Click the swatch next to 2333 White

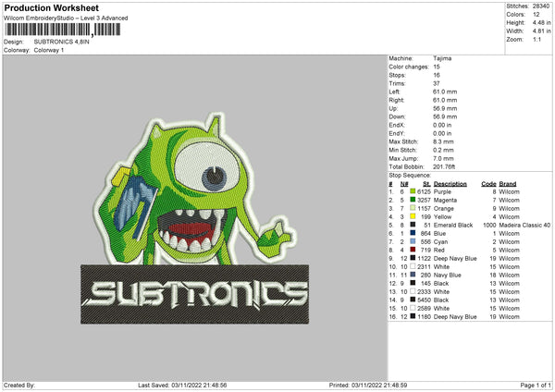tap(413, 291)
